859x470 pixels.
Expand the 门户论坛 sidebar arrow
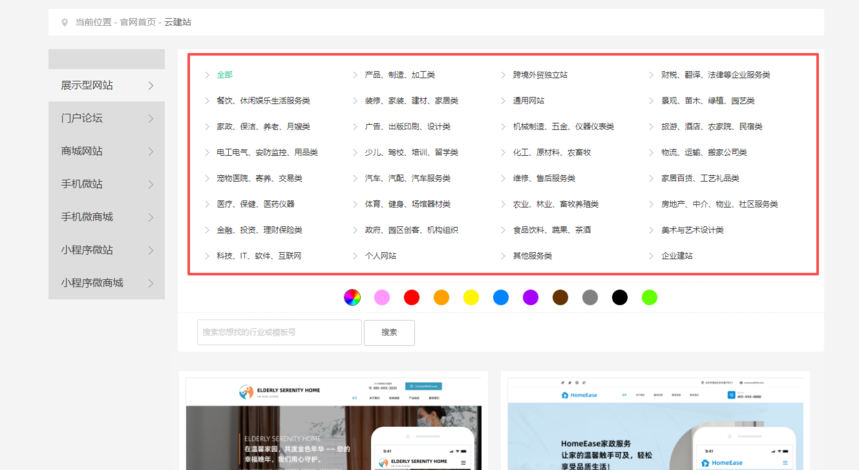pos(151,119)
